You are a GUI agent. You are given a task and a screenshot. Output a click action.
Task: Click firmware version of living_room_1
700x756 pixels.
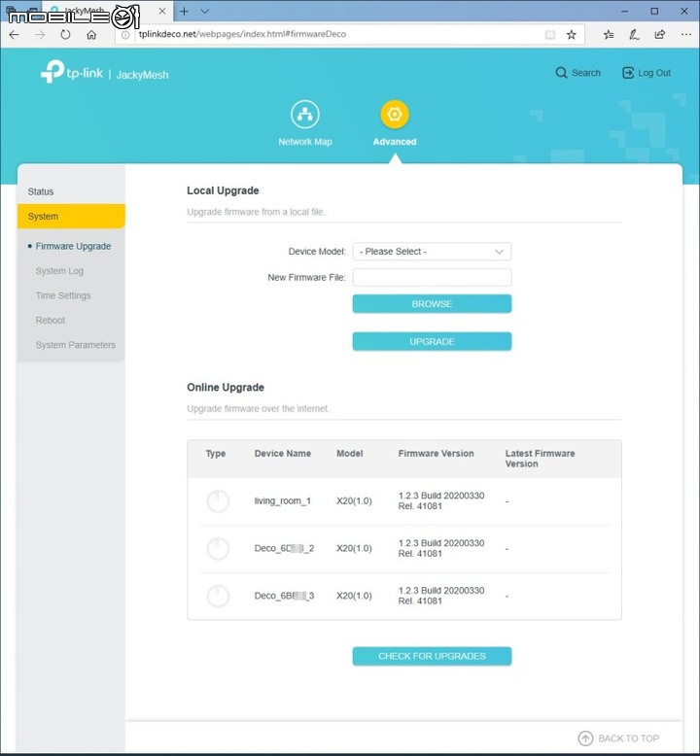tap(441, 501)
